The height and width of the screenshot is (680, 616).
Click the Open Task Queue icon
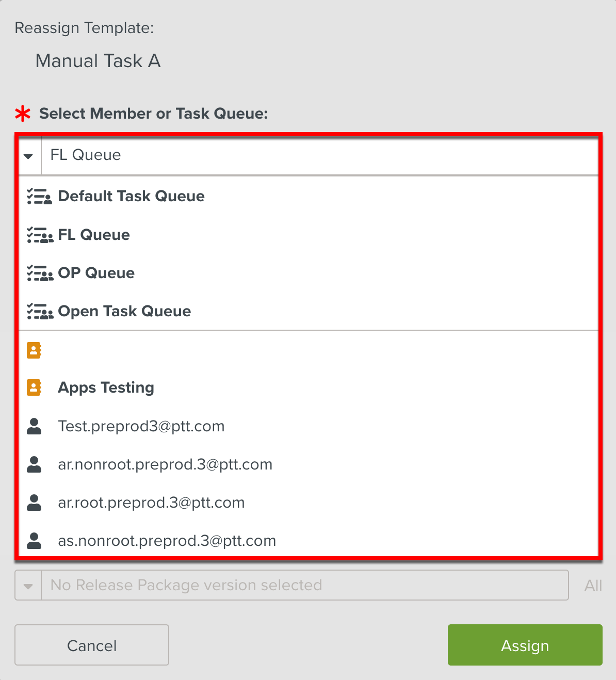[x=40, y=312]
